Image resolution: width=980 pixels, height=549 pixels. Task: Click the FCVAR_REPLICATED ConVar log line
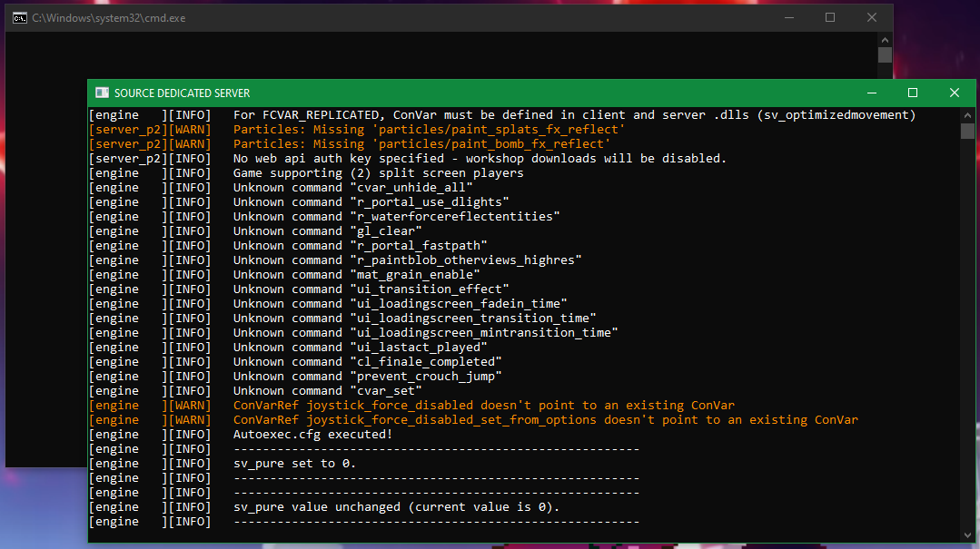pos(502,115)
